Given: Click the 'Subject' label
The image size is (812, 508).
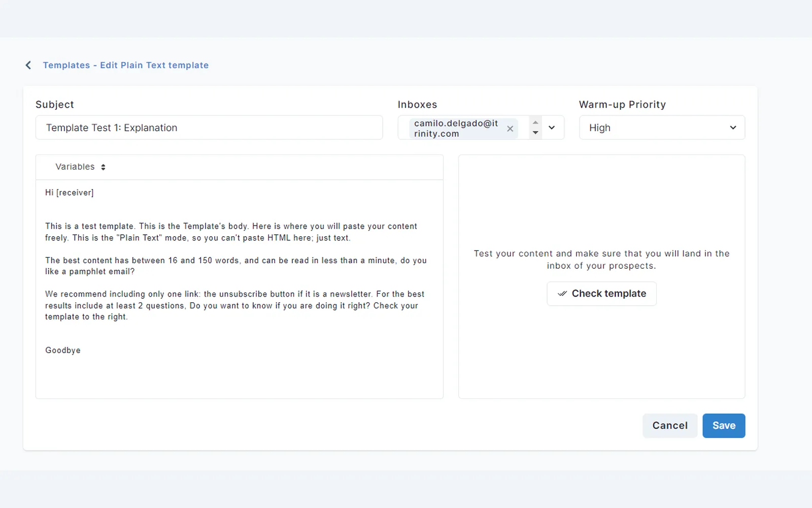Looking at the screenshot, I should point(55,105).
